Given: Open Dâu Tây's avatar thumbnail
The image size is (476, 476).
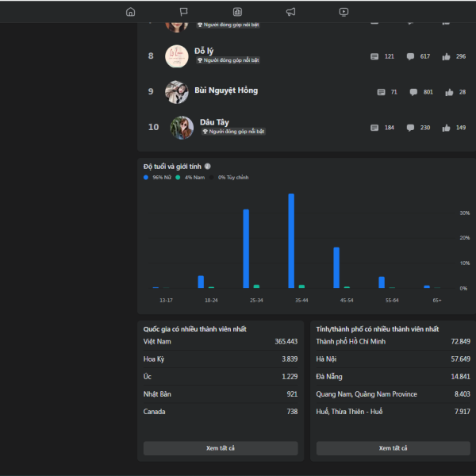Looking at the screenshot, I should point(182,128).
